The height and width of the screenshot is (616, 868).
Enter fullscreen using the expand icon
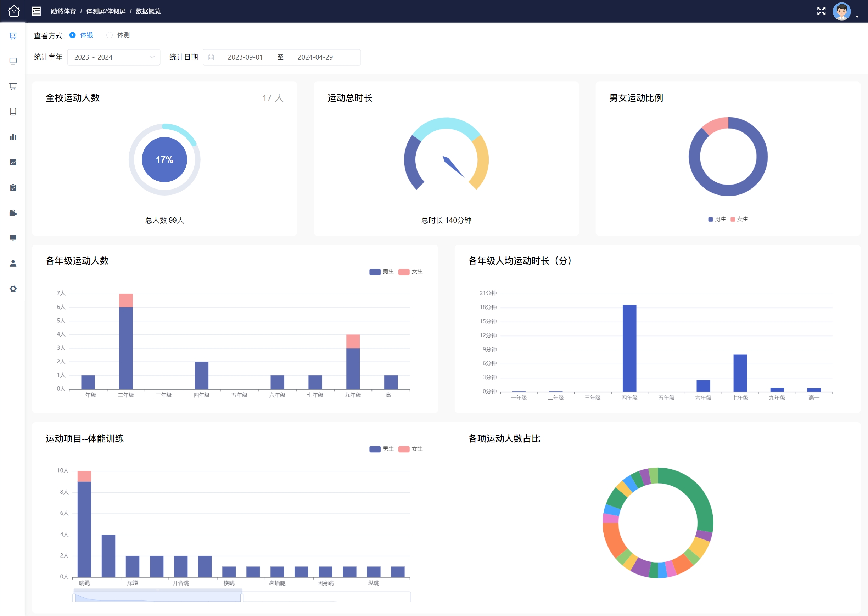(x=821, y=11)
